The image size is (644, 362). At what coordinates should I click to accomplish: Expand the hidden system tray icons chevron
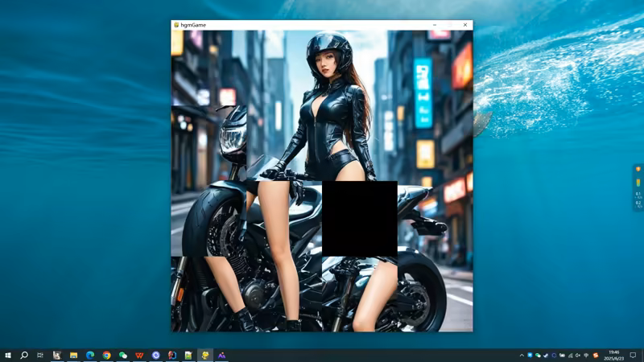coord(522,355)
